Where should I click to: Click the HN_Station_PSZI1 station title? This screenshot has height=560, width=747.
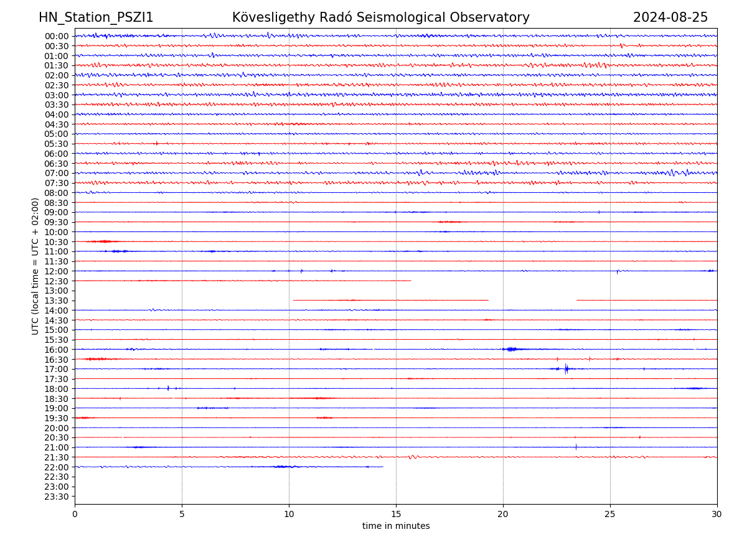(x=96, y=17)
